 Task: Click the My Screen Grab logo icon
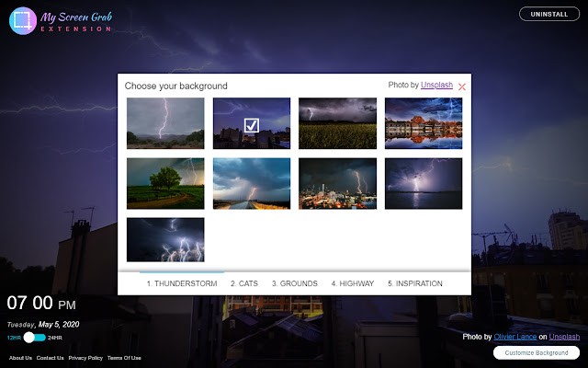pos(23,21)
